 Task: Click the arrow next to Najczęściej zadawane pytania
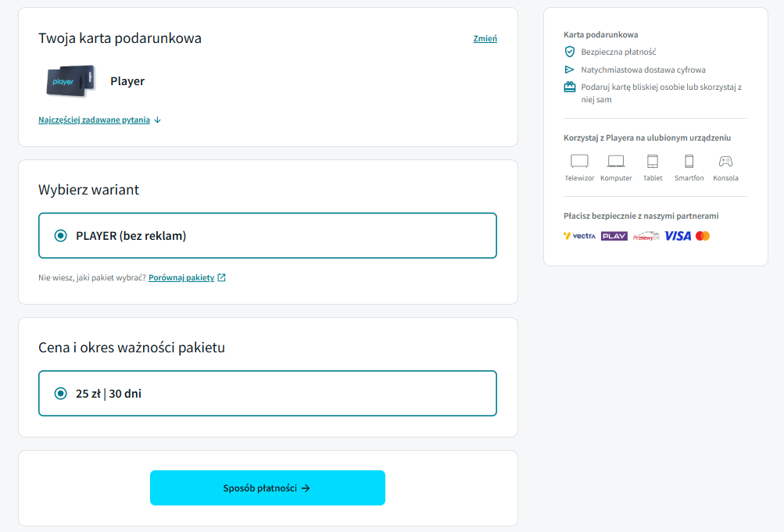pyautogui.click(x=157, y=120)
